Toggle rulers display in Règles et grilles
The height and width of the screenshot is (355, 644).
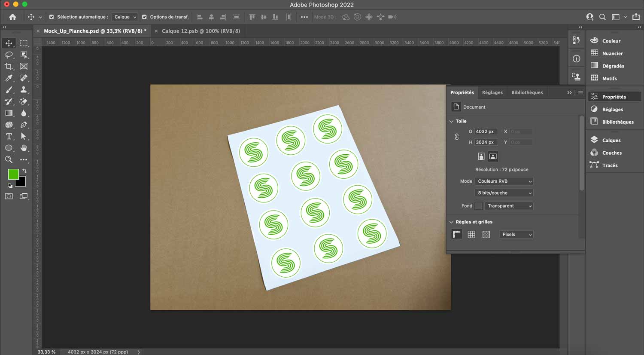457,234
